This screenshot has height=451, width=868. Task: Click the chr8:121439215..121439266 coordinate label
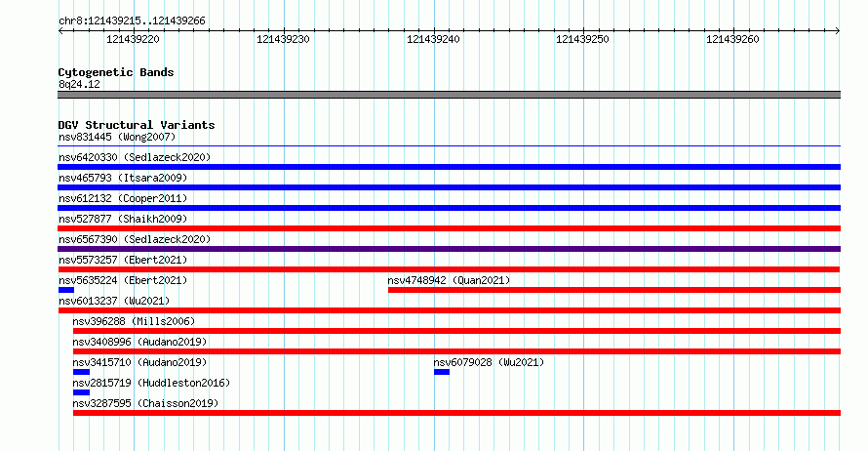click(132, 20)
